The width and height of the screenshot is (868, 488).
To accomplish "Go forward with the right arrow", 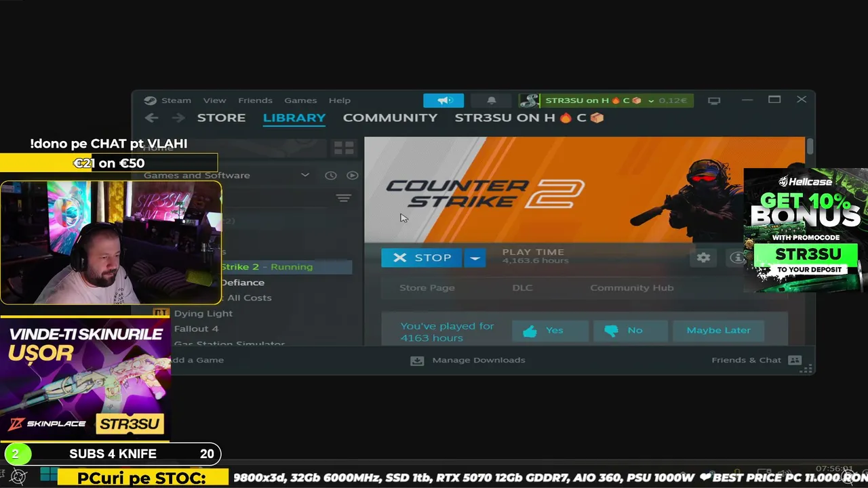I will click(x=178, y=118).
